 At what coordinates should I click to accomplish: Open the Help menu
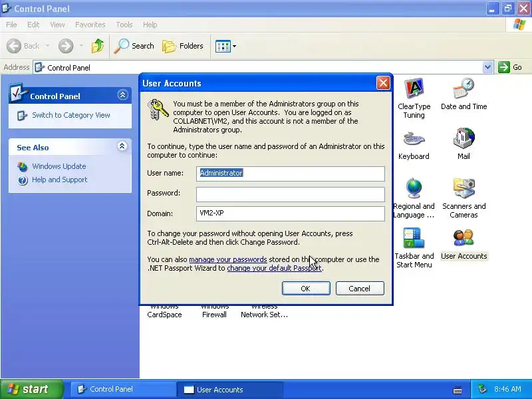pos(150,25)
